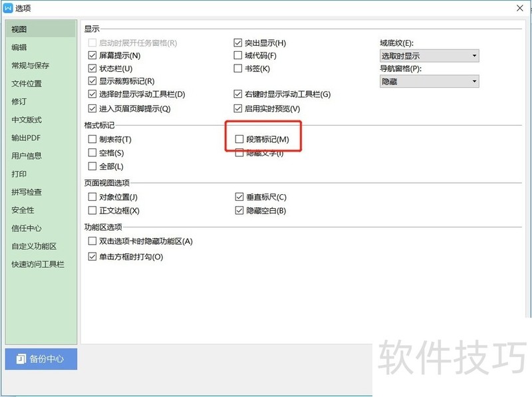This screenshot has height=397, width=532.
Task: Check the 全部 format marks option
Action: coord(92,166)
